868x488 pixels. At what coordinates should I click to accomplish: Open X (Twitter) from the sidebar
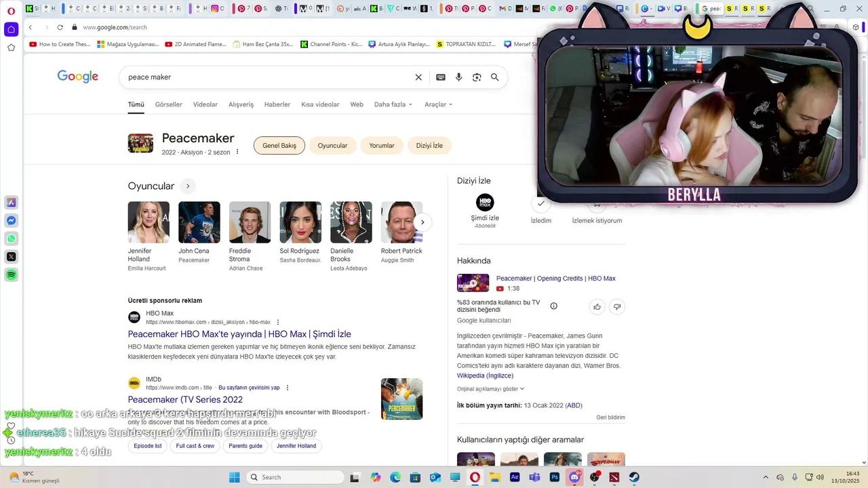click(x=11, y=257)
